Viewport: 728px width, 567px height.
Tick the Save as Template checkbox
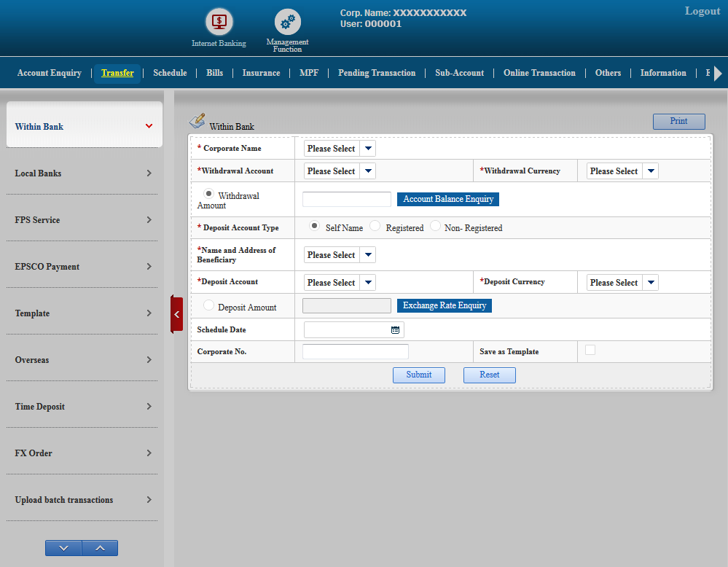pyautogui.click(x=590, y=350)
